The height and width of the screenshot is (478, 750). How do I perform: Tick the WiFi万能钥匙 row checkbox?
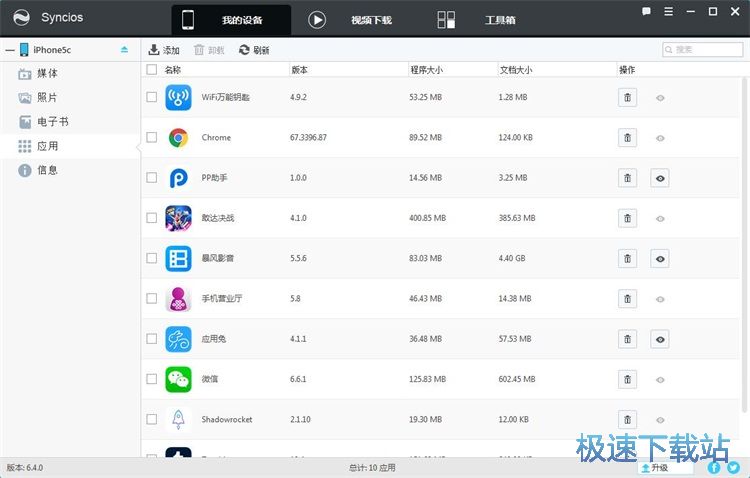point(152,97)
